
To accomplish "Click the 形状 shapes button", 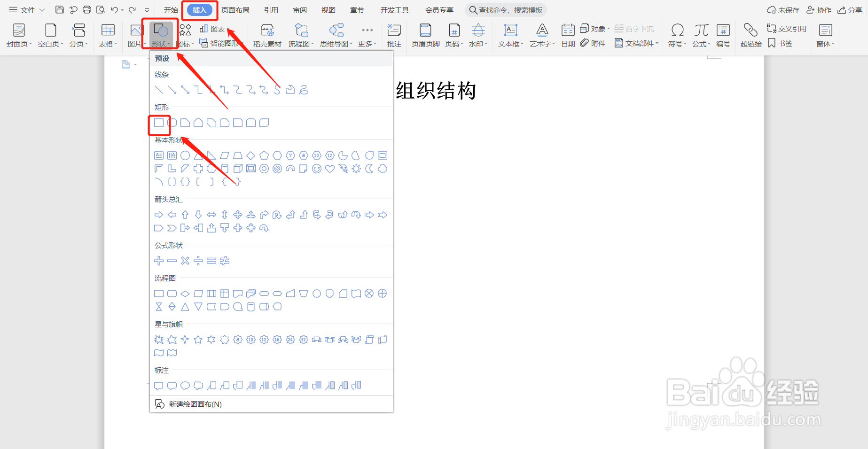I will click(x=161, y=36).
